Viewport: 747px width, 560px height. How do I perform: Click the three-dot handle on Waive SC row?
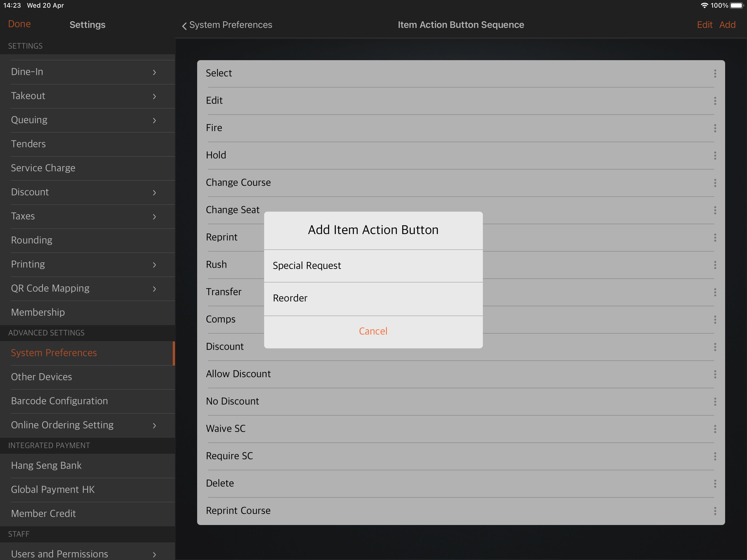click(715, 429)
